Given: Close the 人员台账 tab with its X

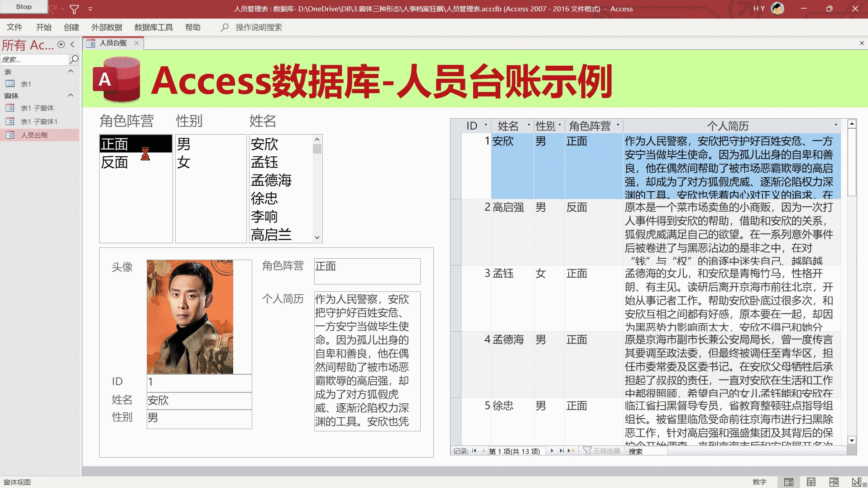Looking at the screenshot, I should click(137, 43).
